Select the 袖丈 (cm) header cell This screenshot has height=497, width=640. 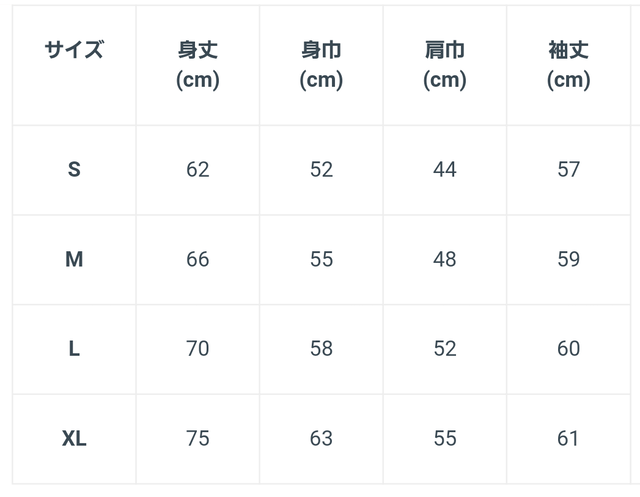pyautogui.click(x=569, y=65)
